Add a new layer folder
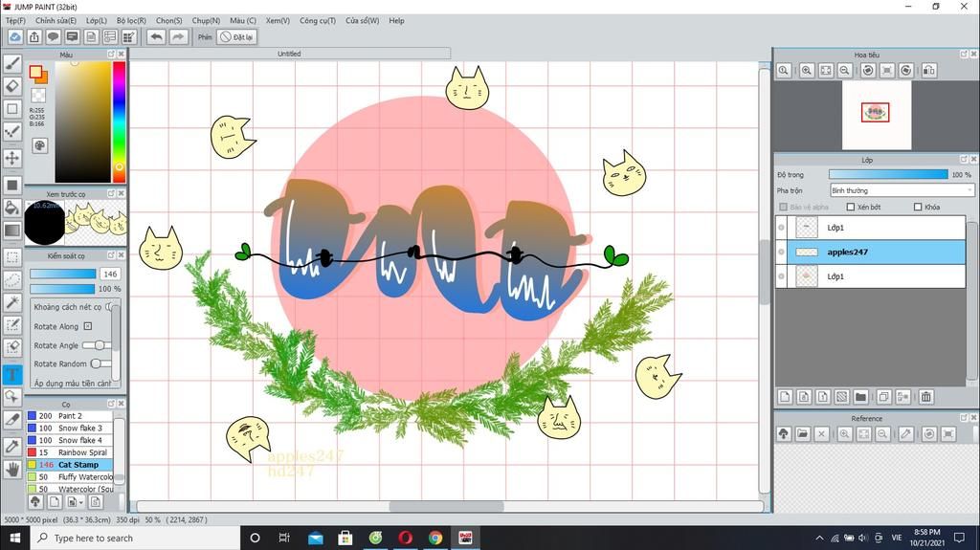This screenshot has width=980, height=550. (860, 397)
